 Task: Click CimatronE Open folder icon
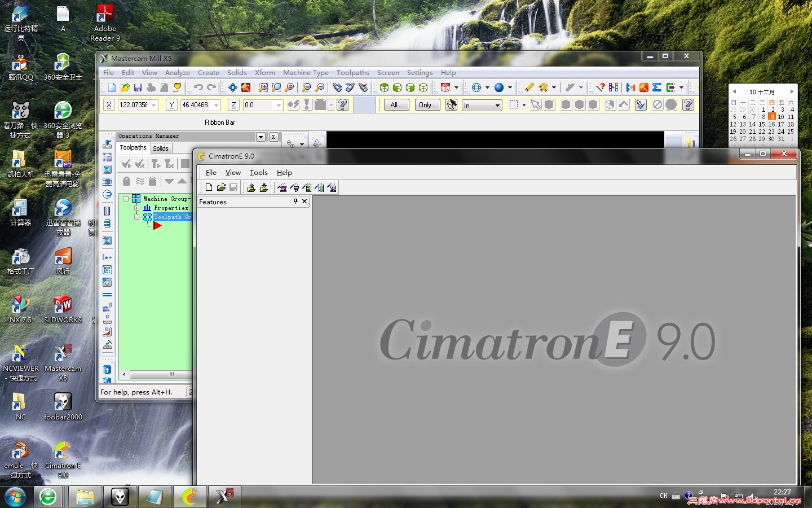pos(221,187)
